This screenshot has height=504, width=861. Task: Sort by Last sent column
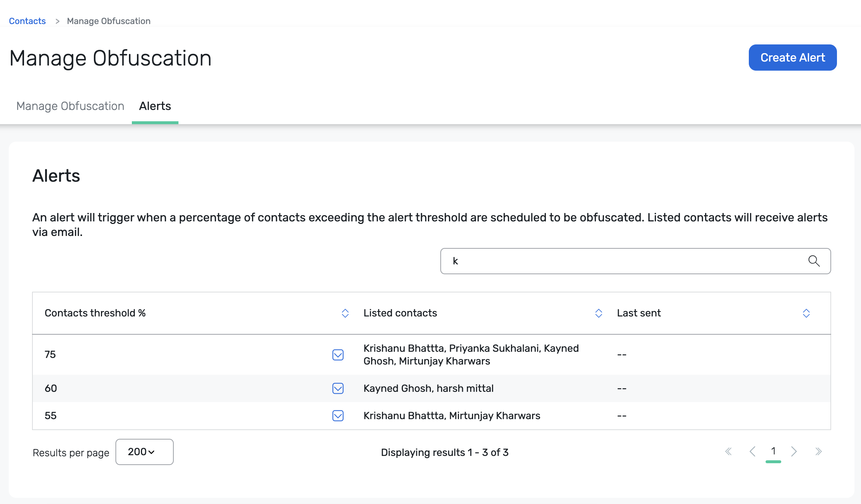806,313
